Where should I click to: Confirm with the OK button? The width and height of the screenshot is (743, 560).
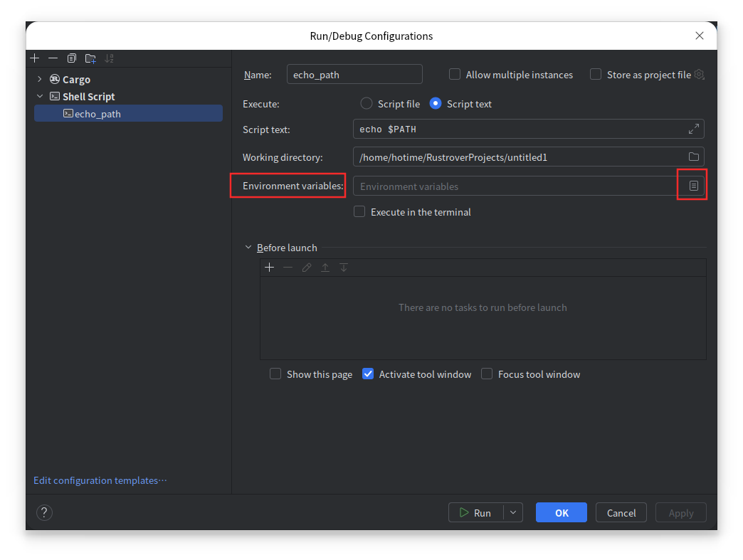[x=562, y=512]
